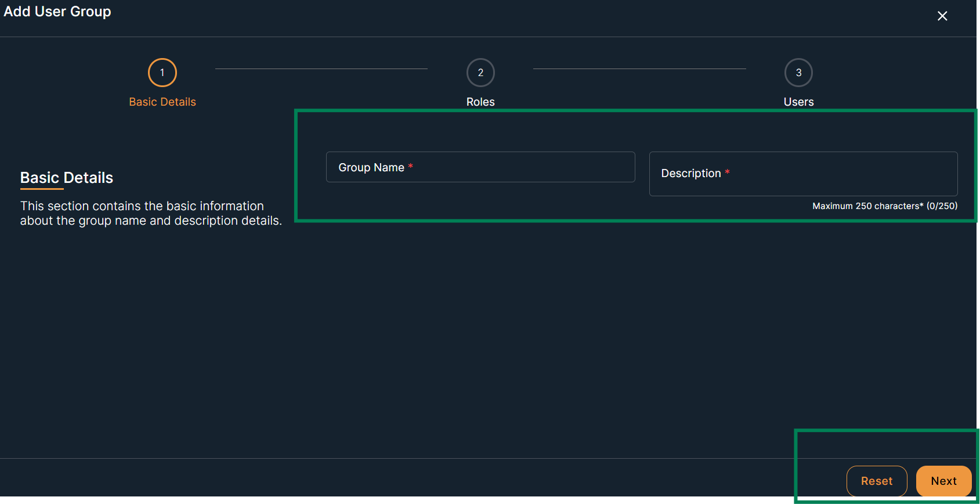980x504 pixels.
Task: Focus the Group Name input field
Action: (511, 167)
